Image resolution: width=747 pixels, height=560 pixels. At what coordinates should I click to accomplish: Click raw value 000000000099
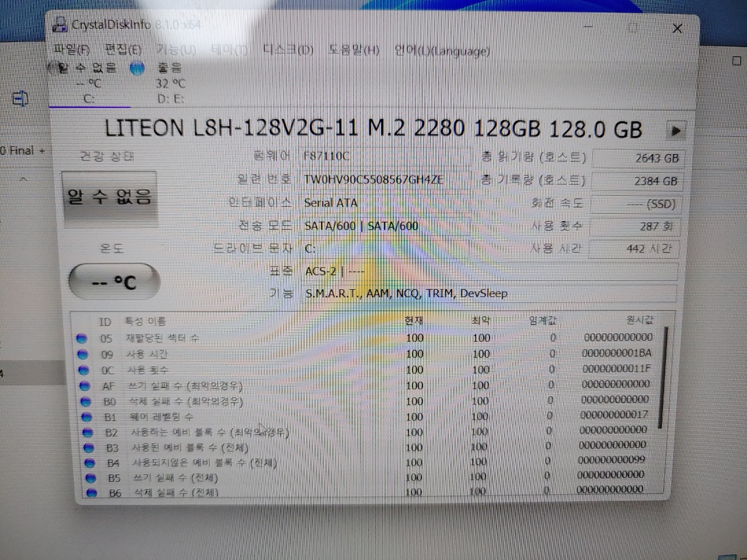click(612, 460)
